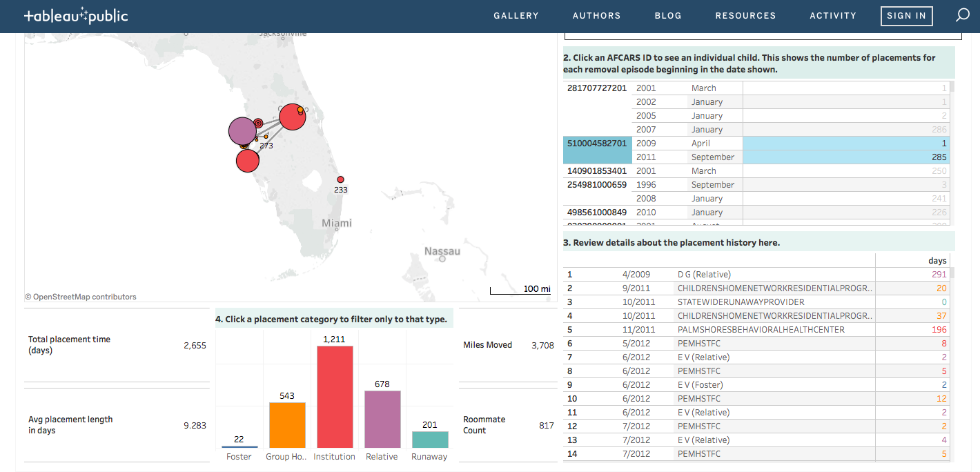Select AFCARS ID 281707727201
Viewport: 980px width, 472px height.
tap(597, 88)
